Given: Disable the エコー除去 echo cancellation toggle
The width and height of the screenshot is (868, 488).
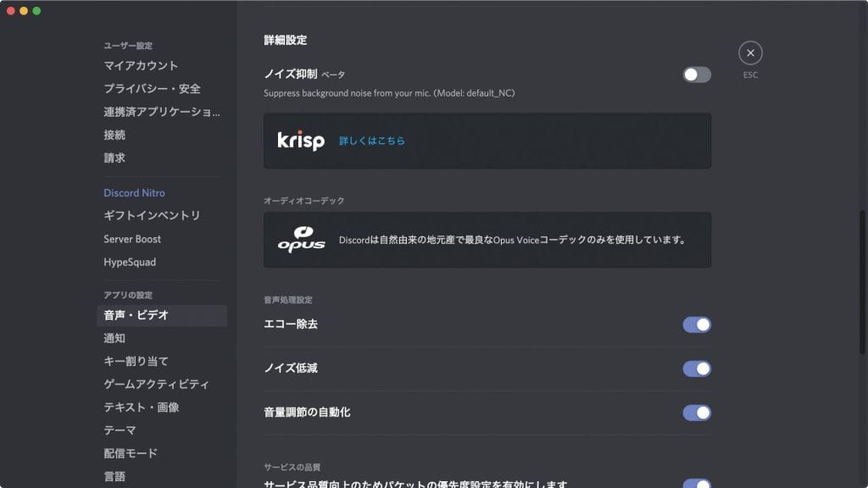Looking at the screenshot, I should coord(697,324).
